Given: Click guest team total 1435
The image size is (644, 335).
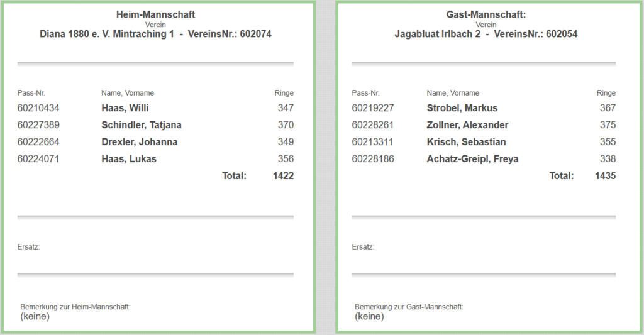Looking at the screenshot, I should pos(605,176).
